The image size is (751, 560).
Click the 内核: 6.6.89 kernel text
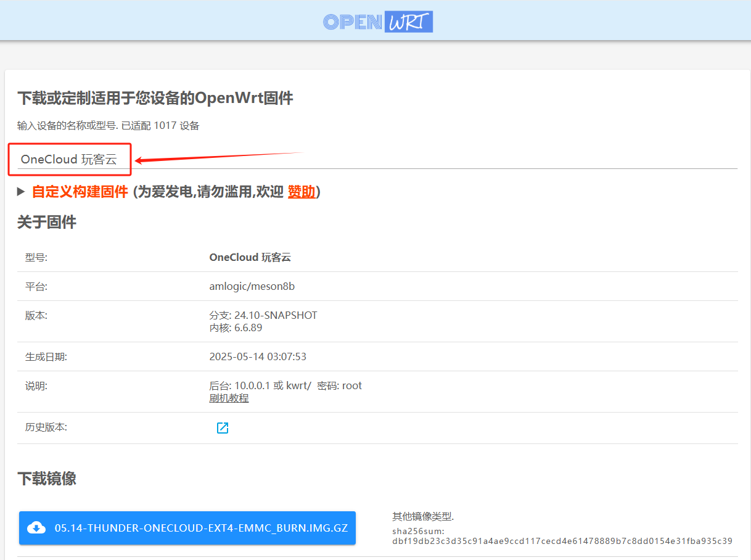click(x=236, y=327)
